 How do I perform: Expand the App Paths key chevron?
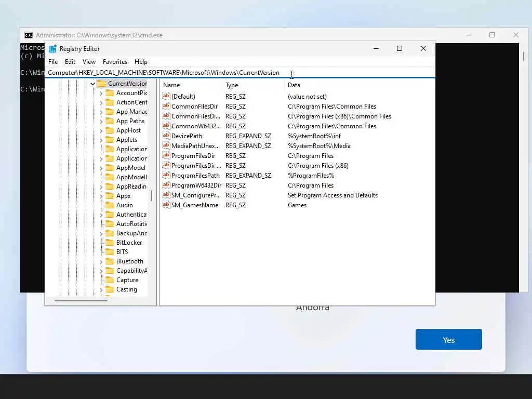pyautogui.click(x=101, y=122)
